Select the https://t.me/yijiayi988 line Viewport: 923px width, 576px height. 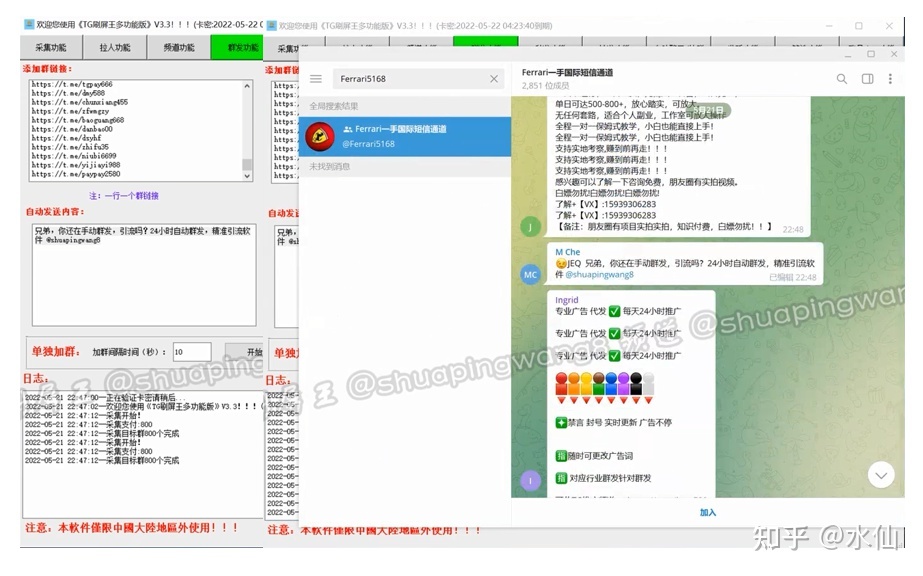click(x=76, y=165)
